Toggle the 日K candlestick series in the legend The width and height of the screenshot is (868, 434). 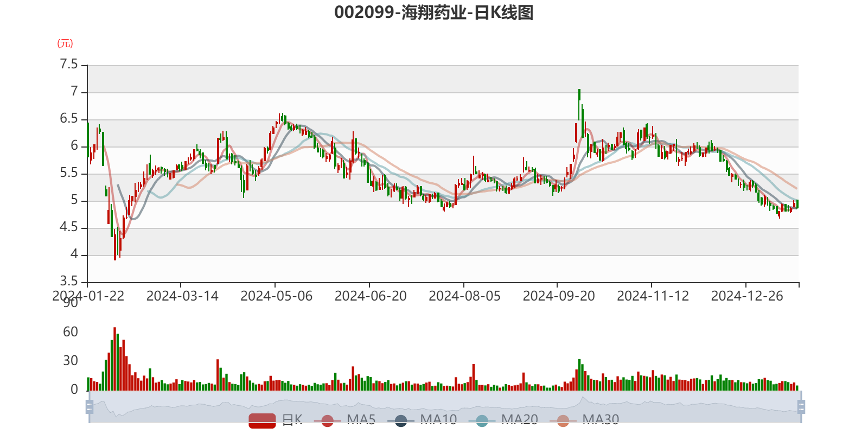point(276,420)
